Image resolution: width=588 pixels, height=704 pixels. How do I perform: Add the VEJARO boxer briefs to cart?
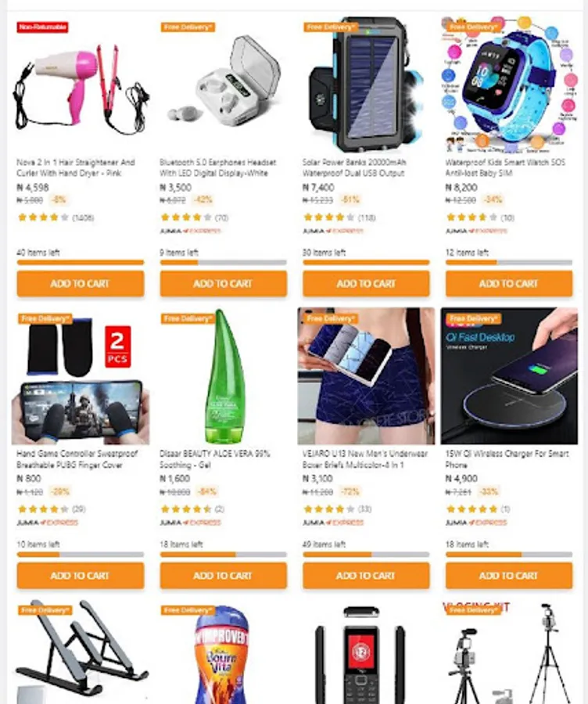[366, 575]
